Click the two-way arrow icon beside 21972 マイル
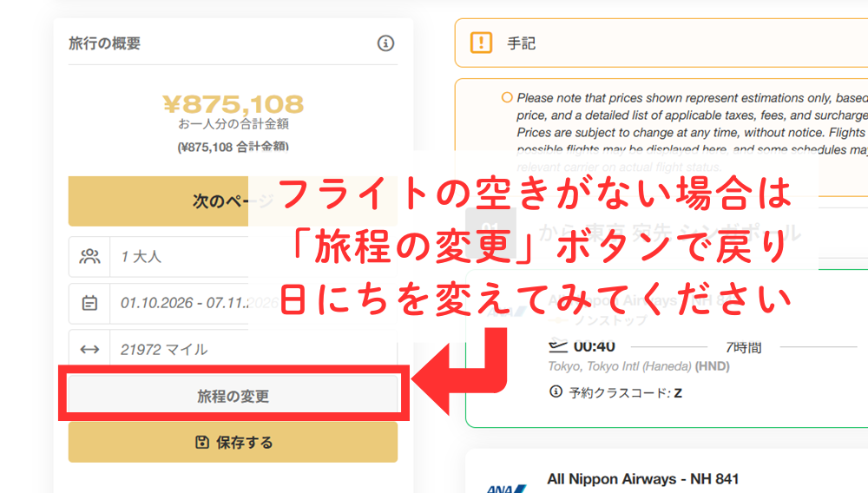This screenshot has height=493, width=868. 89,349
